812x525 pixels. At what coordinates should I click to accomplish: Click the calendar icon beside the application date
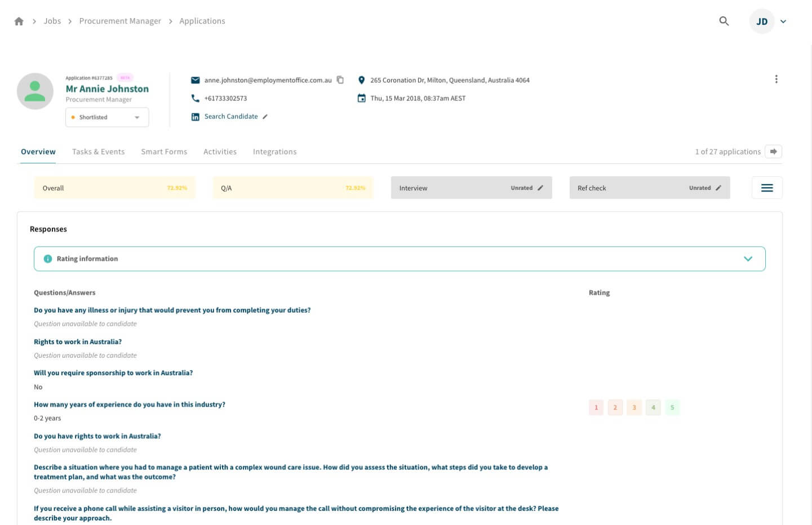point(362,98)
